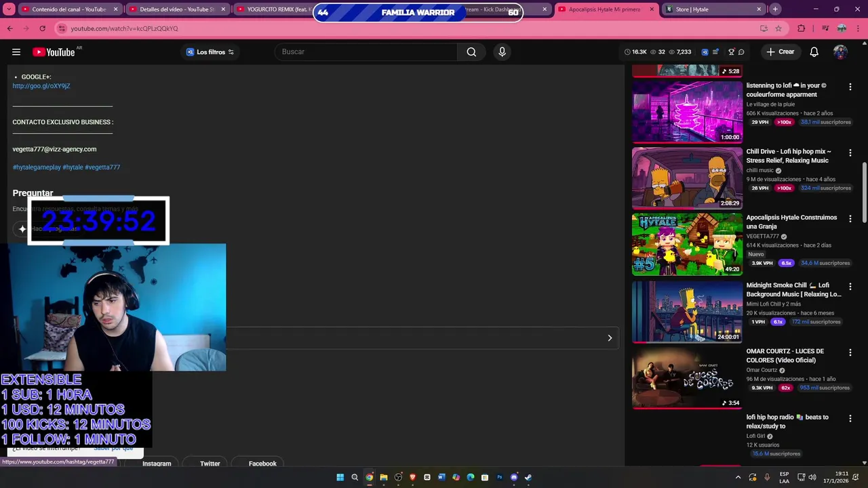
Task: Open the notifications bell
Action: [814, 52]
